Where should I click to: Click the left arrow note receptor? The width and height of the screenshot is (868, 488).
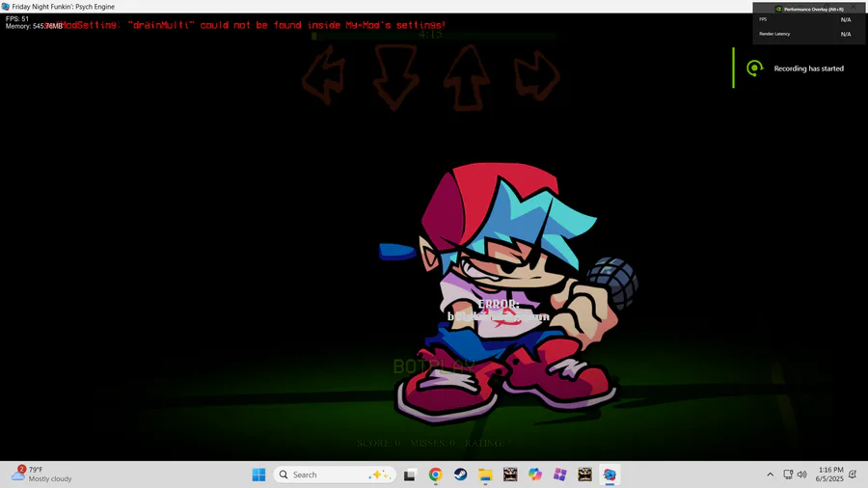[324, 76]
